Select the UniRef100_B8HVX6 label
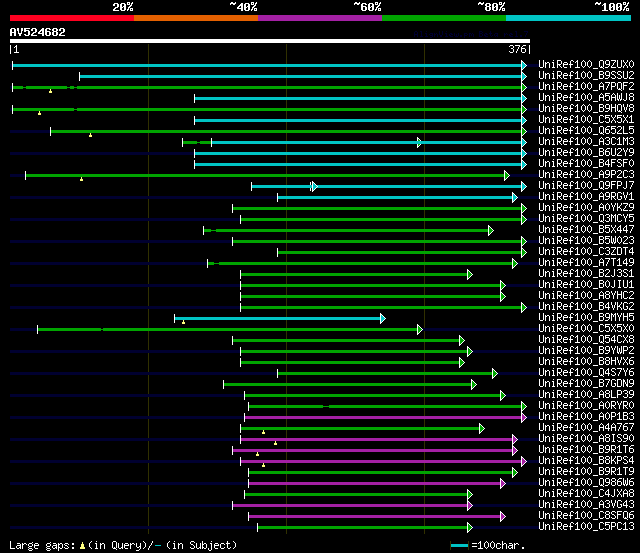This screenshot has width=640, height=553. tap(586, 362)
